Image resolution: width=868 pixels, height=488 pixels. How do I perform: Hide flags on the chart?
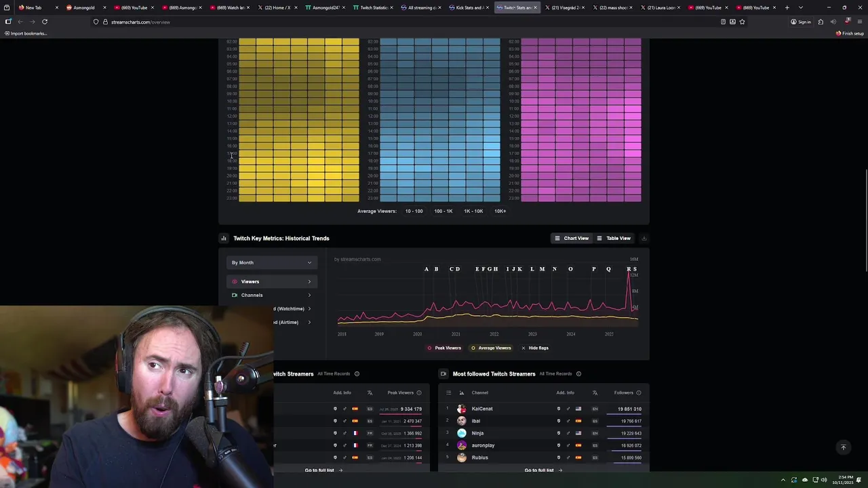coord(535,348)
